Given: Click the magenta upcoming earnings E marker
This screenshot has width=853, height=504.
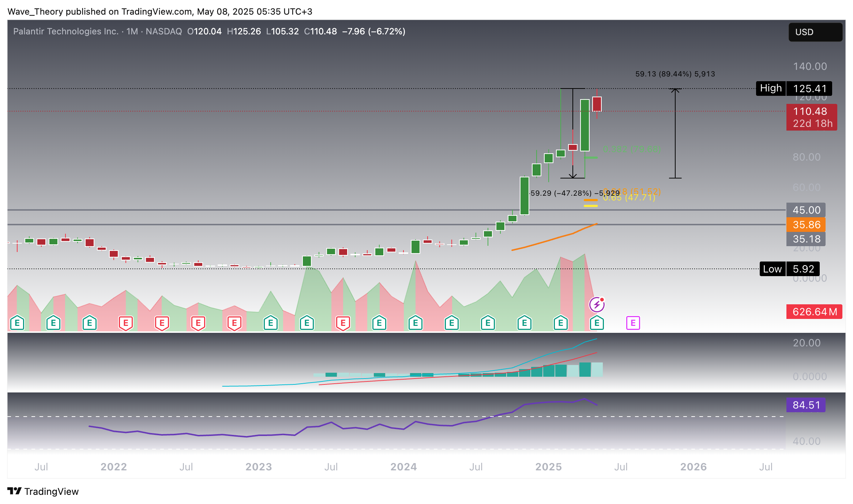Looking at the screenshot, I should point(633,323).
